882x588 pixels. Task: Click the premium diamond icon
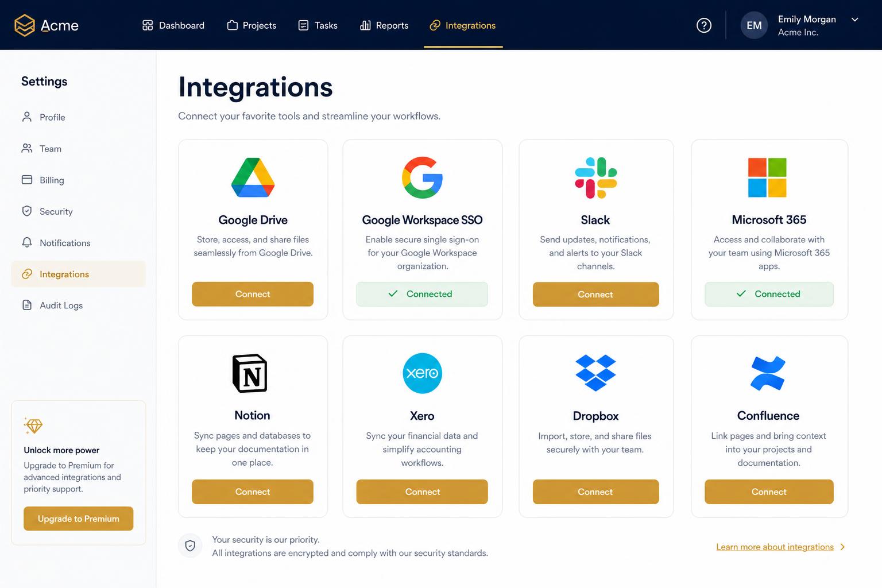coord(34,426)
